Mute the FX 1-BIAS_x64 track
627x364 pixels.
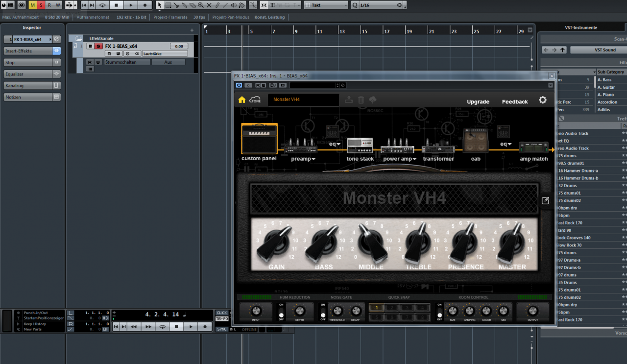tap(90, 46)
